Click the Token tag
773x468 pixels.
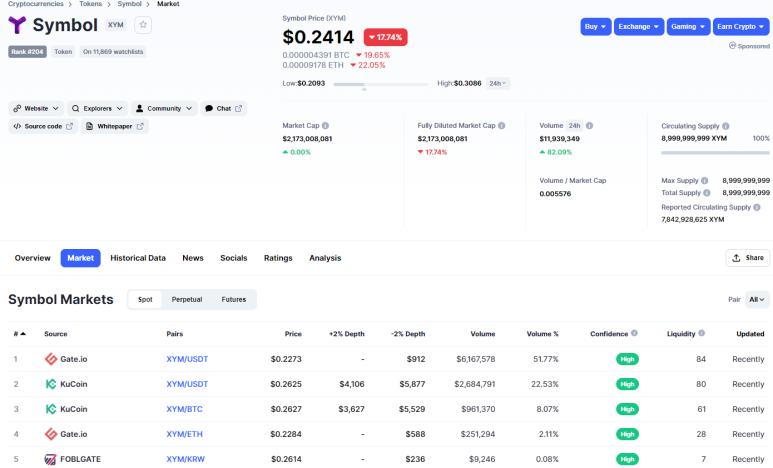pyautogui.click(x=63, y=52)
